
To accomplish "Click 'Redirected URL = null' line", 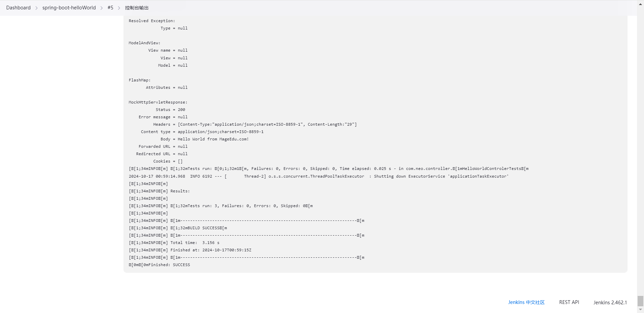I will (162, 154).
